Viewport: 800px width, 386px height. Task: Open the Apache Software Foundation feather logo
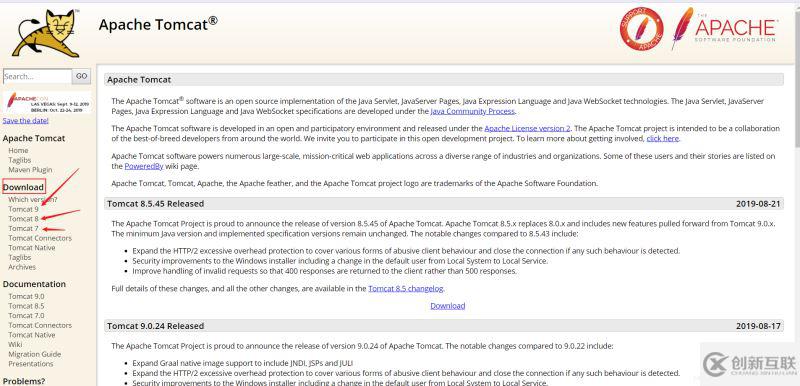click(724, 28)
